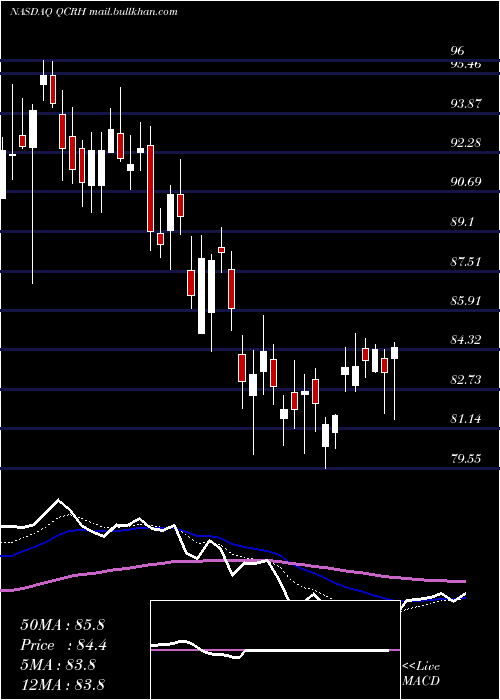This screenshot has height=700, width=500.
Task: Click the 85.91 price axis label
Action: tap(466, 300)
